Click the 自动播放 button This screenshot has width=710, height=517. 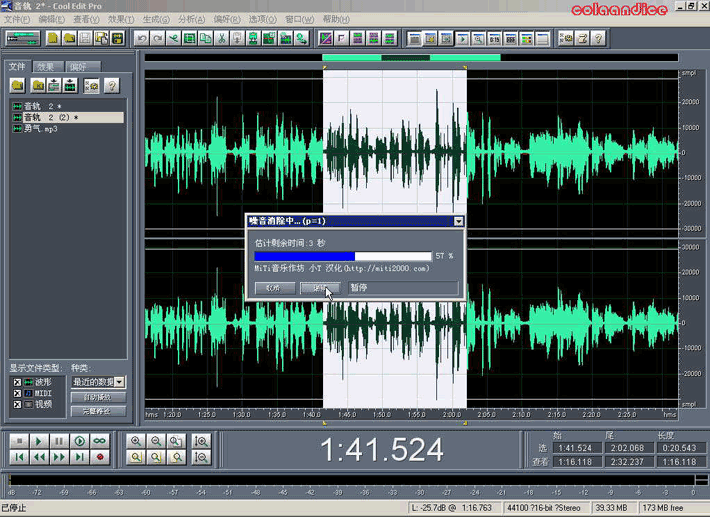pos(97,397)
